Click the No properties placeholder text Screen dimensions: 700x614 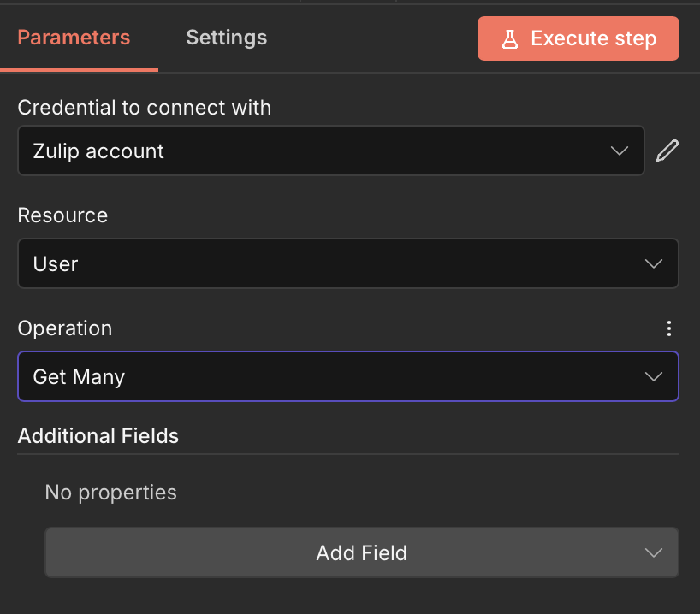point(110,493)
